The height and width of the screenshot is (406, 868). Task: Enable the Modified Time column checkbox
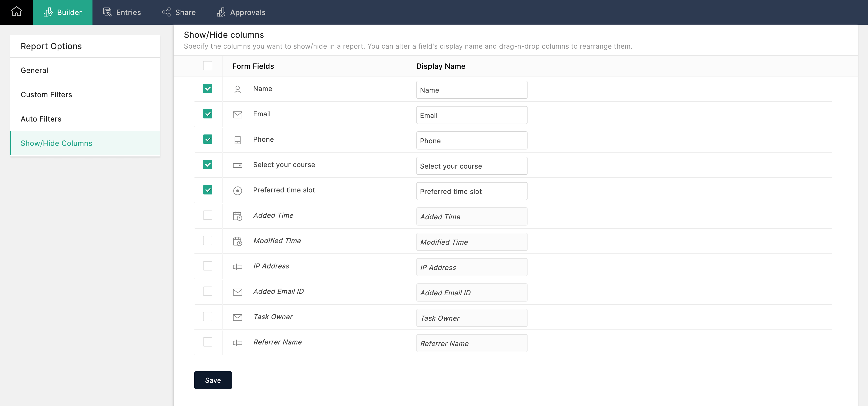(207, 240)
